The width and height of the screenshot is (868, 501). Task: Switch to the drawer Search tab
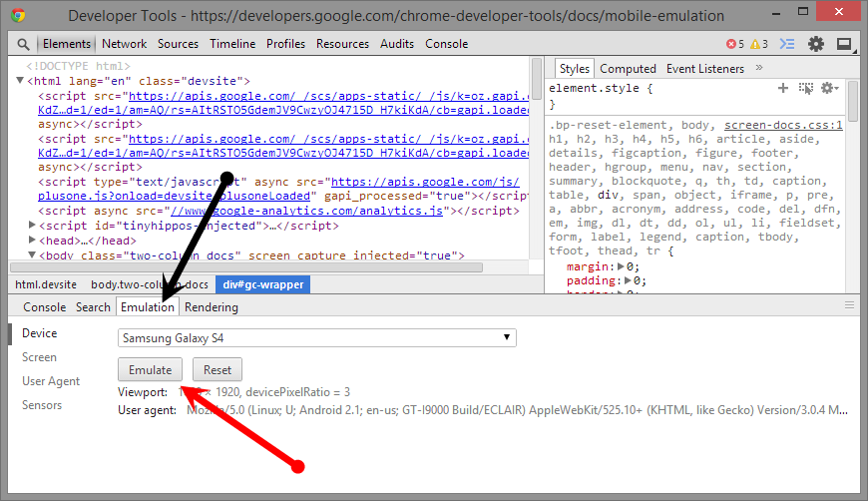[93, 307]
